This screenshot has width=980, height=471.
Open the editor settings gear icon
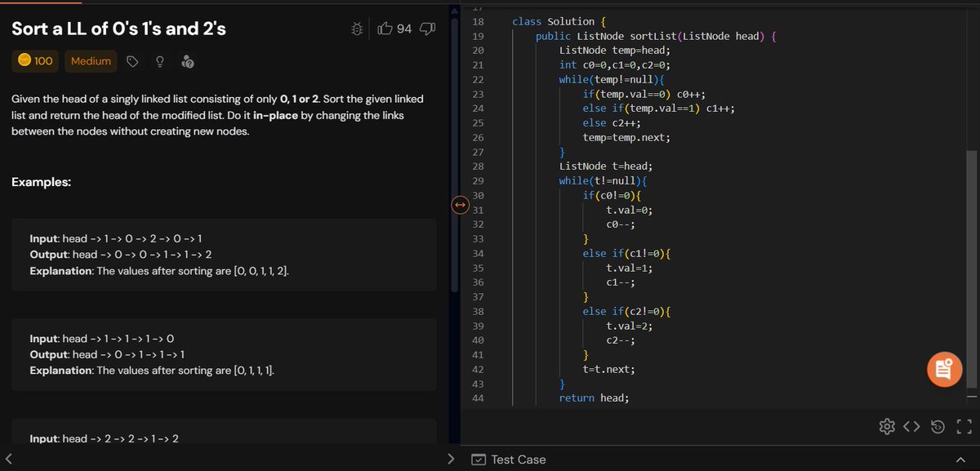887,425
